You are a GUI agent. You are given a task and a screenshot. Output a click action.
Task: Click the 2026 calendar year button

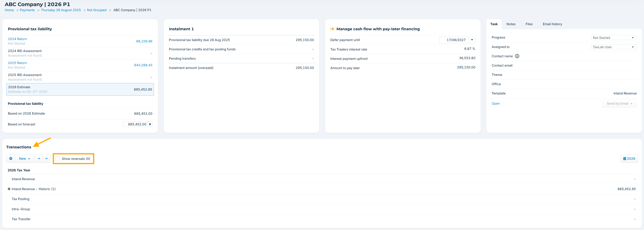pos(629,159)
